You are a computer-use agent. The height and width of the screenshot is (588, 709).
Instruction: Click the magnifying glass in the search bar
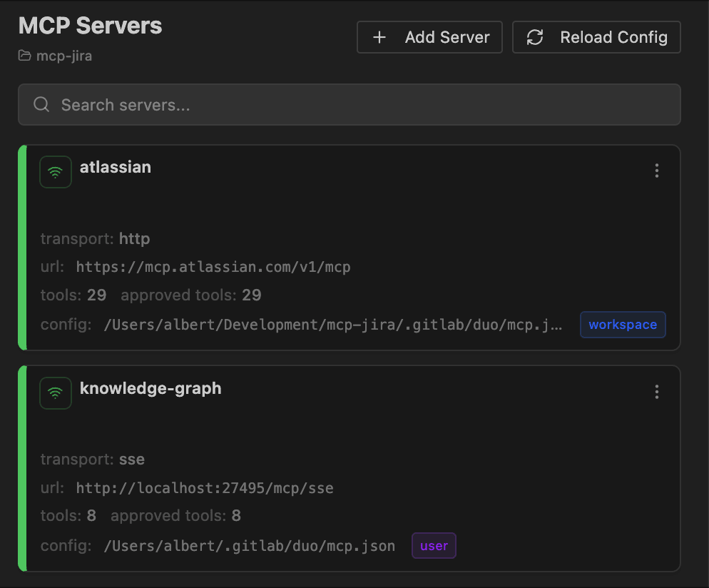41,104
